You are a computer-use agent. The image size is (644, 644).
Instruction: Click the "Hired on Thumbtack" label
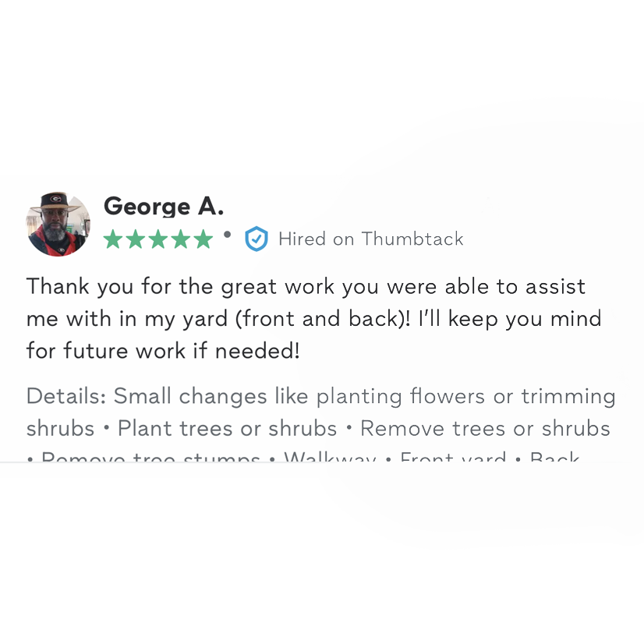[x=370, y=239]
